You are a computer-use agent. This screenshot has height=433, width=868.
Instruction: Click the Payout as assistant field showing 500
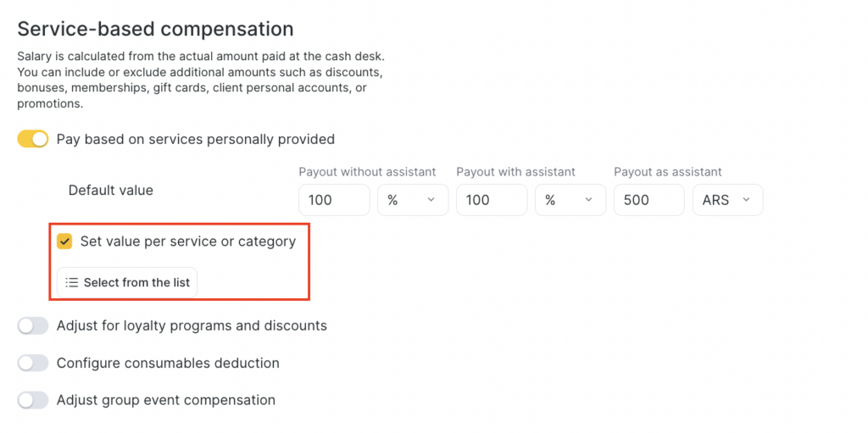pos(648,201)
